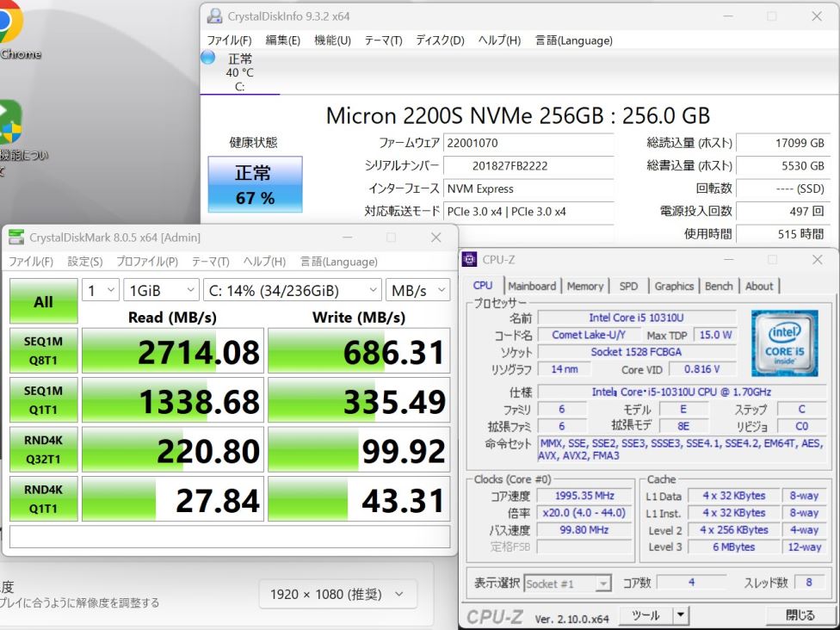Open the プロファイル(P) menu in CrystalDiskMark
The width and height of the screenshot is (840, 630).
[x=146, y=262]
